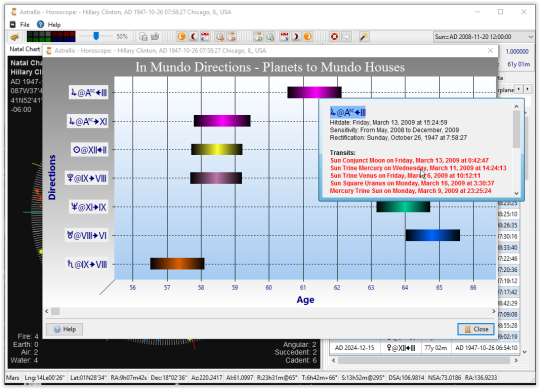The height and width of the screenshot is (389, 540).
Task: Step back one lunar cycle (crescent moon left)
Action: click(194, 36)
